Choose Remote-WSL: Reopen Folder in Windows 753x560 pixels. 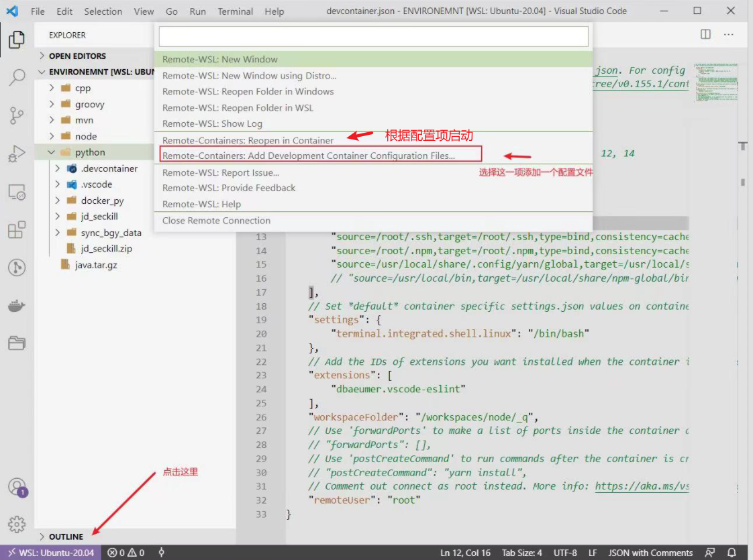(374, 92)
